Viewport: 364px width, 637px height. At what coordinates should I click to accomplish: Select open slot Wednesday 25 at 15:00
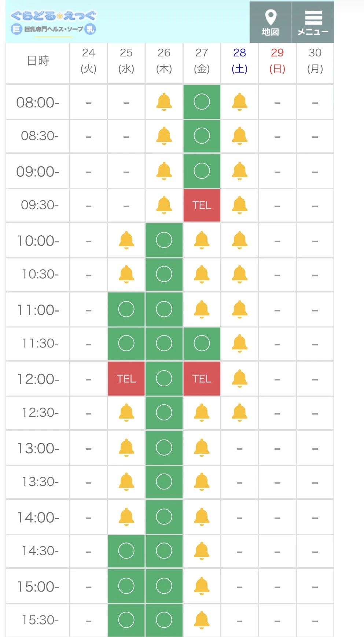126,586
